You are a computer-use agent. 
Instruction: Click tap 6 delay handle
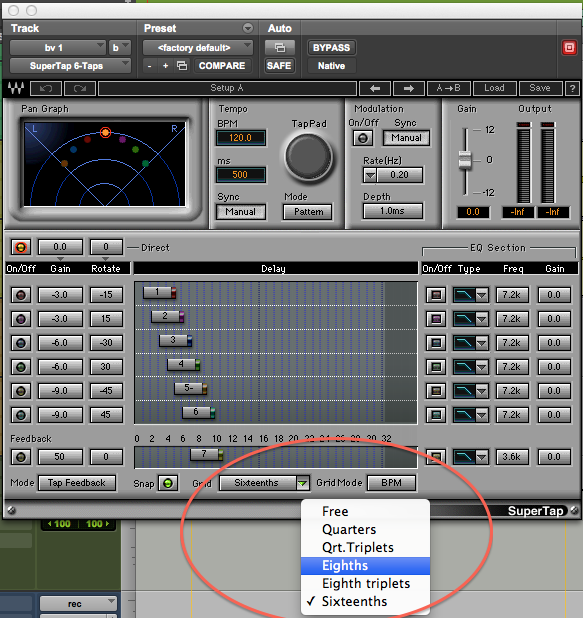pyautogui.click(x=199, y=413)
